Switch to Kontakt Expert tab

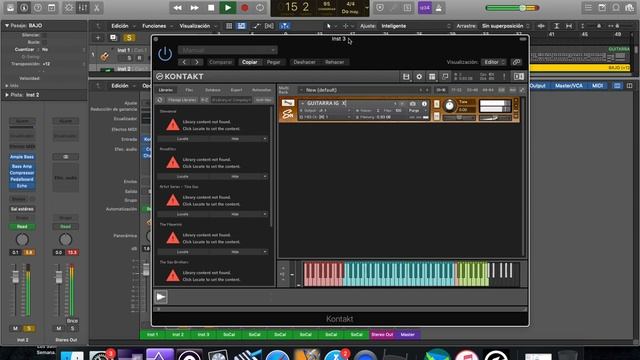[x=236, y=90]
